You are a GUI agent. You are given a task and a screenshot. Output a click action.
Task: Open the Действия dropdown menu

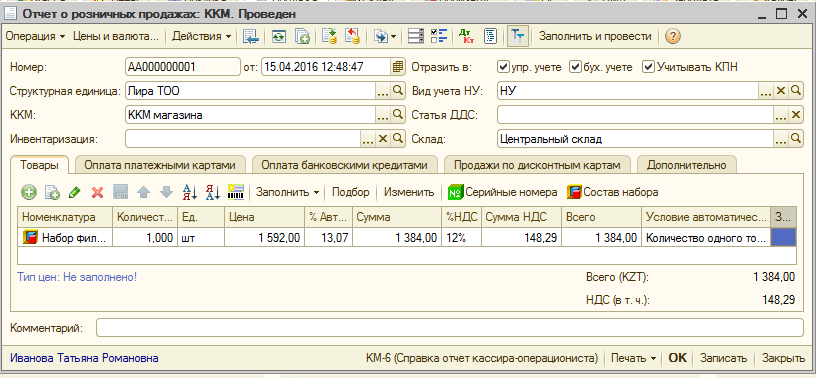202,36
